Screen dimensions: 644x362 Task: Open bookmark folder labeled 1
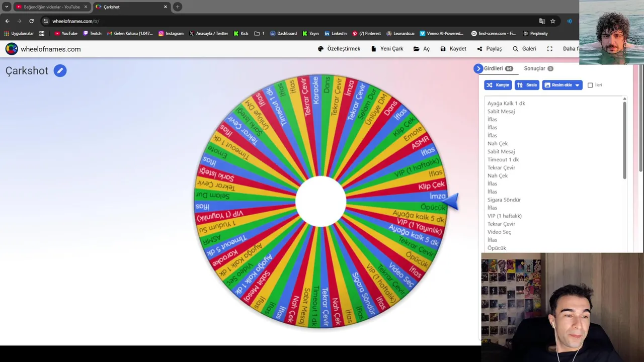point(260,34)
